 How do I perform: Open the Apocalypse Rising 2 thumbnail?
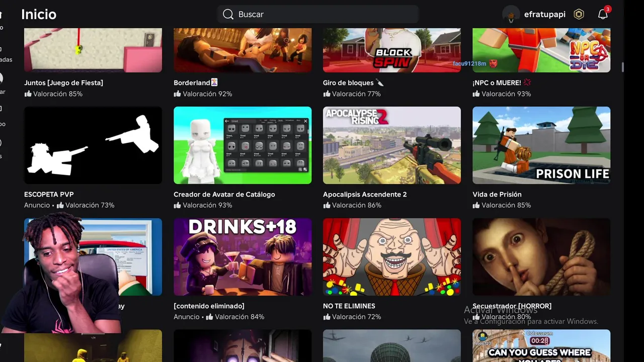(392, 145)
